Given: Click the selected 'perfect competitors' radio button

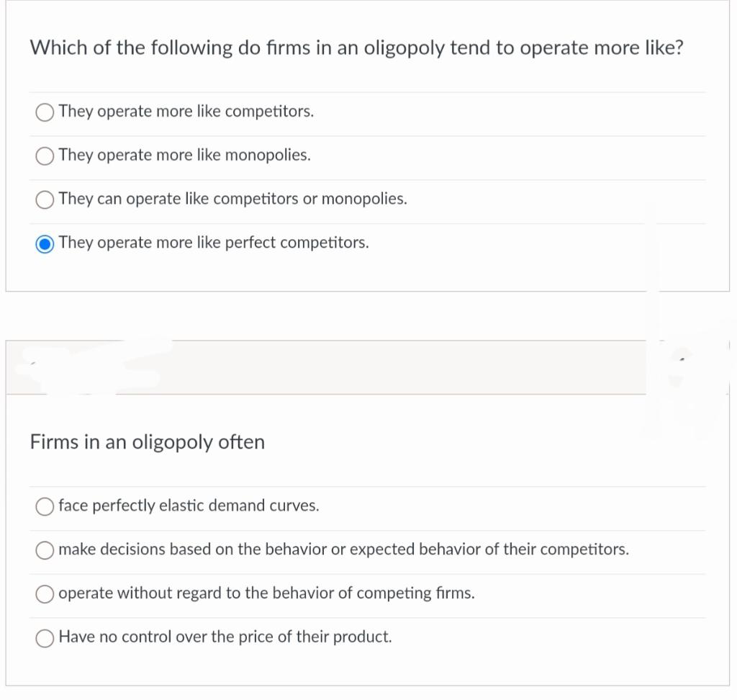Looking at the screenshot, I should (45, 243).
